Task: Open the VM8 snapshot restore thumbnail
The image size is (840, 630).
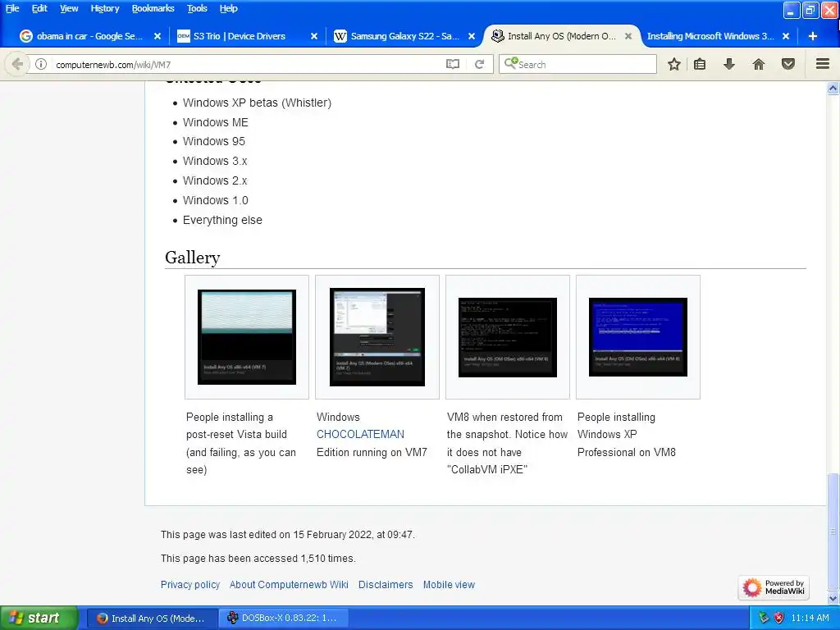Action: pos(507,337)
